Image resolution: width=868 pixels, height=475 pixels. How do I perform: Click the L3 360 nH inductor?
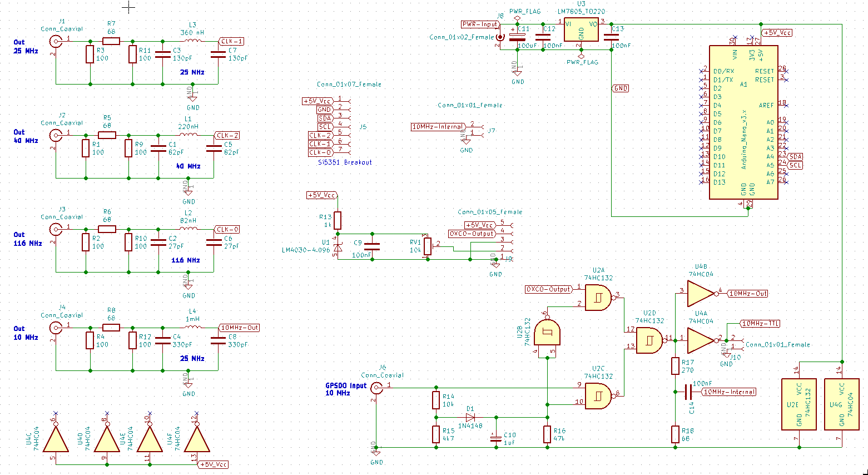click(192, 40)
